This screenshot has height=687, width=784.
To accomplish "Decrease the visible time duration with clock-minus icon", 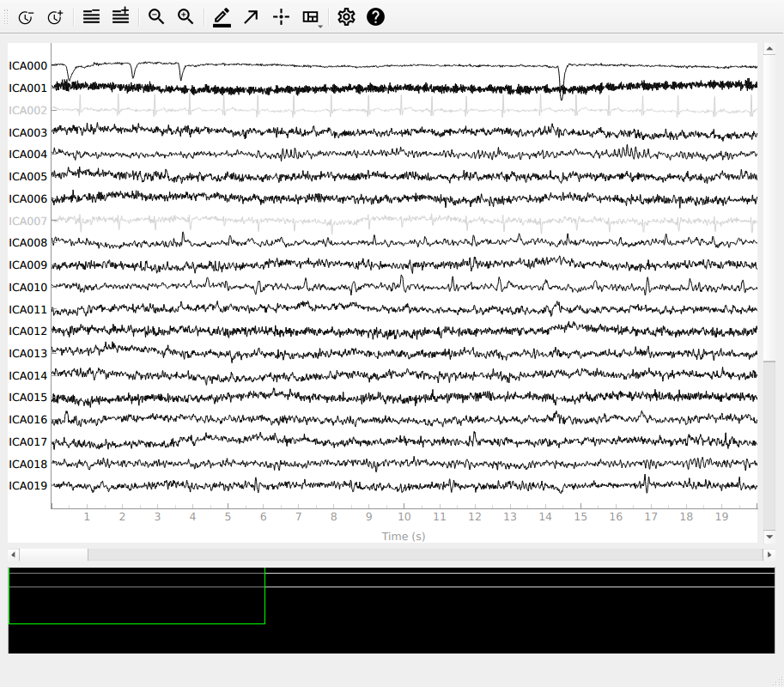I will coord(26,17).
